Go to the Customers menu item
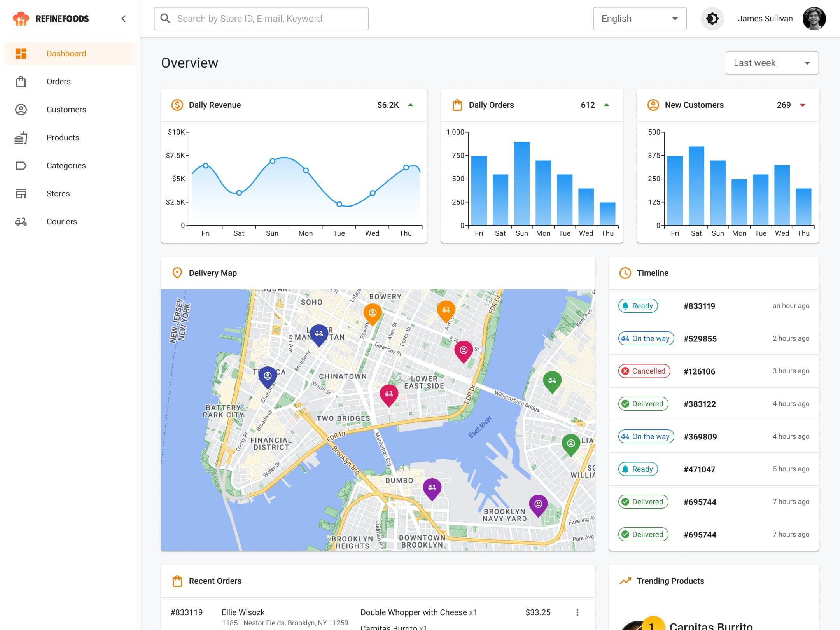The width and height of the screenshot is (840, 630). click(x=66, y=110)
